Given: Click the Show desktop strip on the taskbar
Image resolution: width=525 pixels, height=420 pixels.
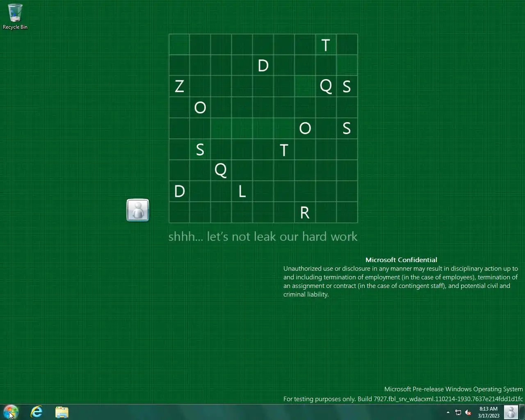Looking at the screenshot, I should coord(522,412).
